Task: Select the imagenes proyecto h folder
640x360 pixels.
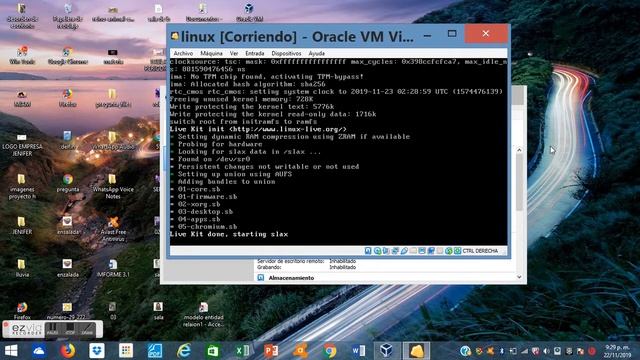Action: tap(22, 186)
